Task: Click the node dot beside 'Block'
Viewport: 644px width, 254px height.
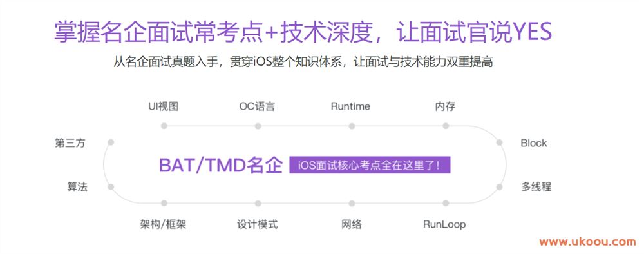Action: tap(499, 142)
